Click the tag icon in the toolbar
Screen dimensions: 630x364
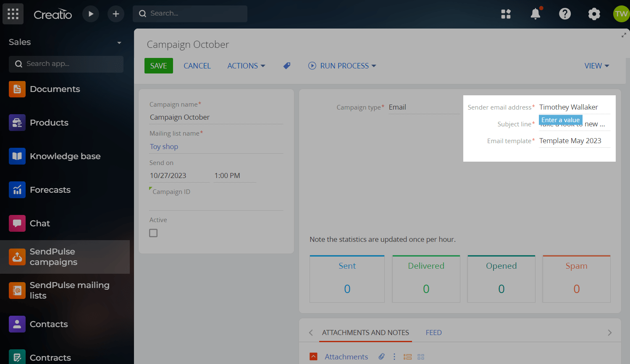pyautogui.click(x=287, y=65)
